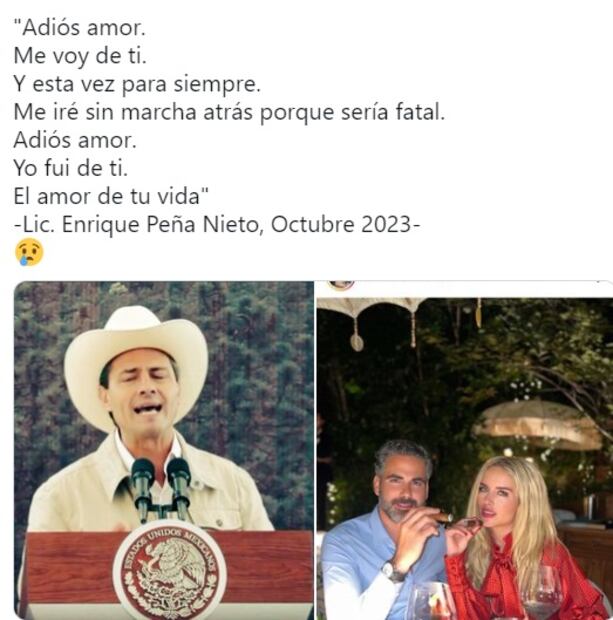Click the Estados Unidos Mexicanos seal on podium

pyautogui.click(x=170, y=569)
